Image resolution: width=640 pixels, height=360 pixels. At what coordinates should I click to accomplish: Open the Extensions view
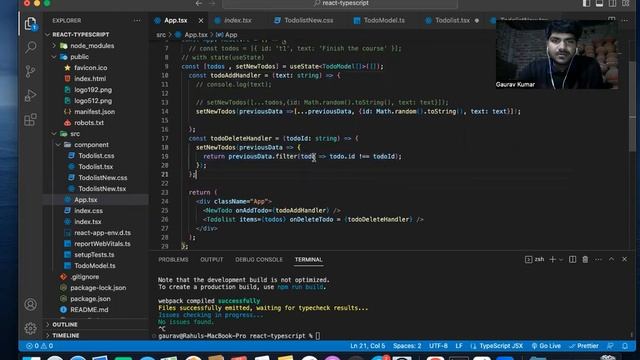tap(30, 120)
